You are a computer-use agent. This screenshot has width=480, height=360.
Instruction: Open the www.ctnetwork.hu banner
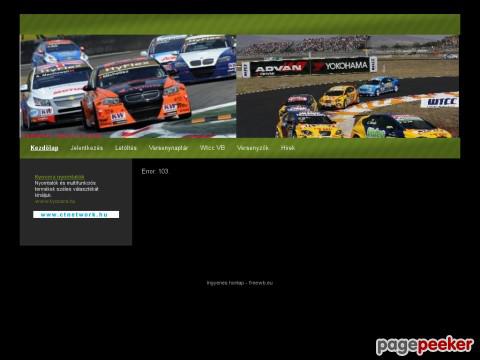tap(76, 214)
